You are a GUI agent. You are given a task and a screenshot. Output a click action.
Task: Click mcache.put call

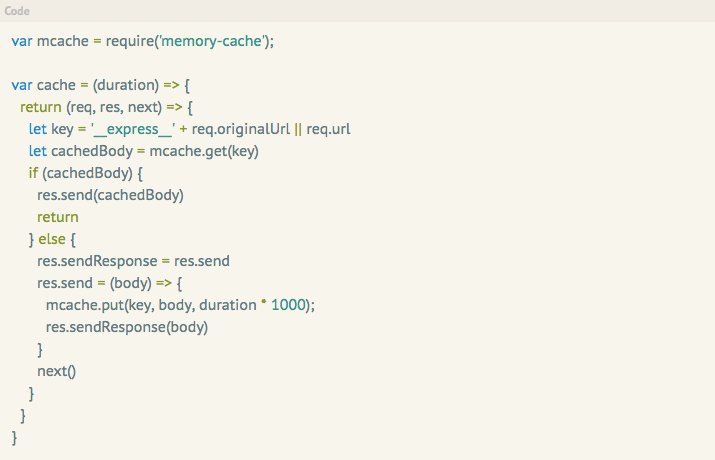pyautogui.click(x=180, y=305)
